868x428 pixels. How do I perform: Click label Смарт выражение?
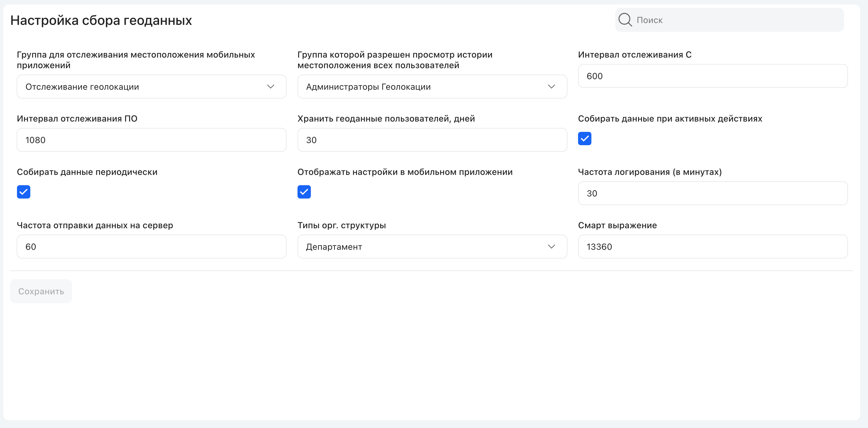click(617, 226)
